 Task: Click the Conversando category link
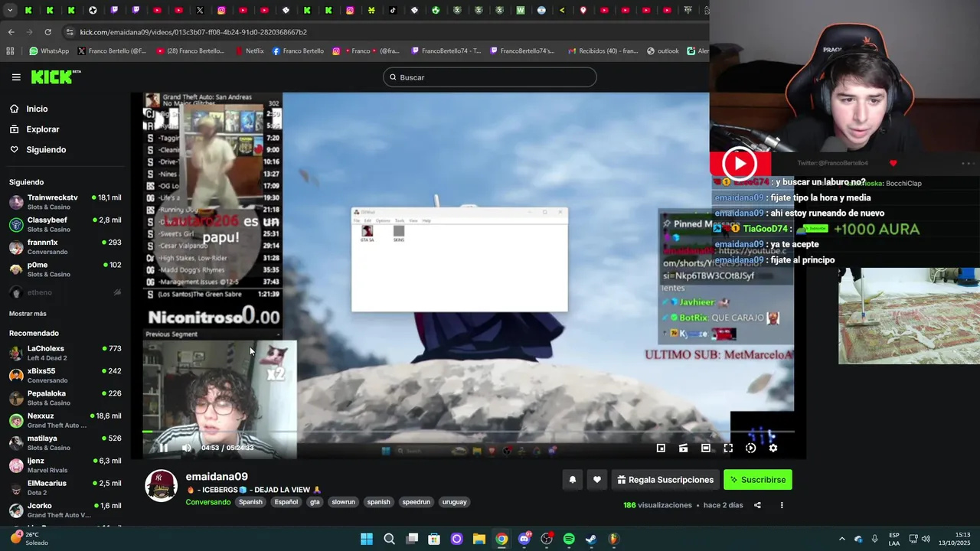coord(208,502)
